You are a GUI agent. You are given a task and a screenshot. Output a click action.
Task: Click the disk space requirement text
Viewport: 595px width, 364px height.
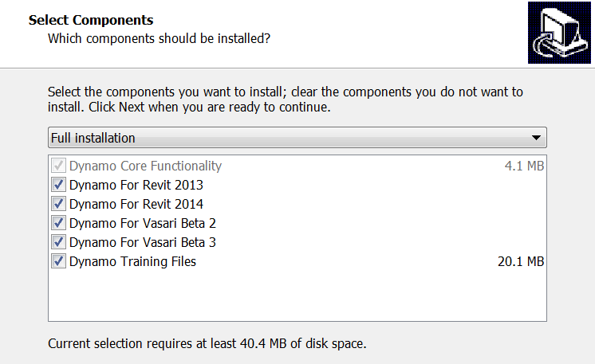(207, 344)
